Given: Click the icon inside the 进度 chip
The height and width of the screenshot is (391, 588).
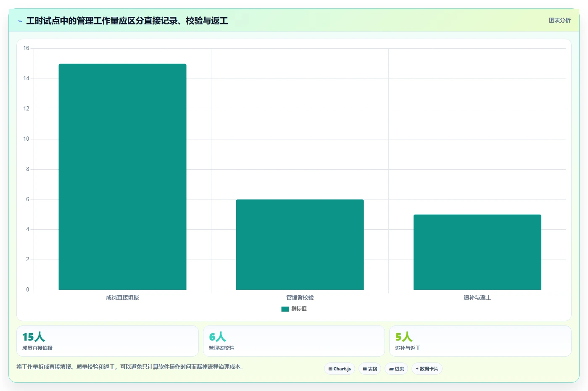Looking at the screenshot, I should pos(391,369).
